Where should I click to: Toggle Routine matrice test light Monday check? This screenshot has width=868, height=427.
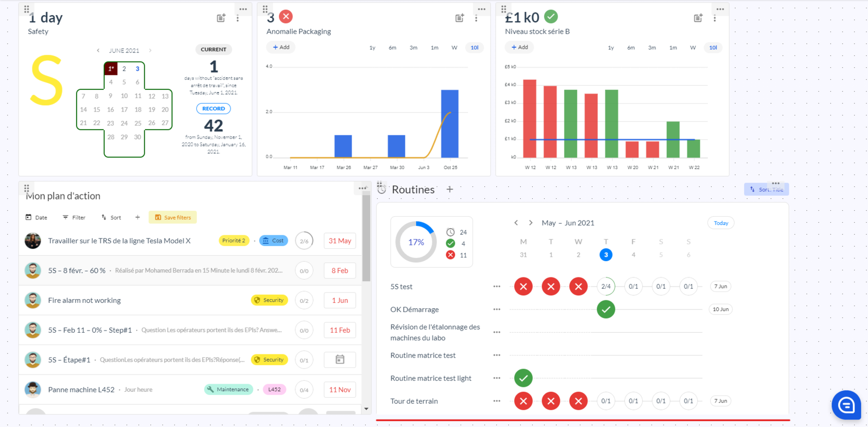coord(524,378)
